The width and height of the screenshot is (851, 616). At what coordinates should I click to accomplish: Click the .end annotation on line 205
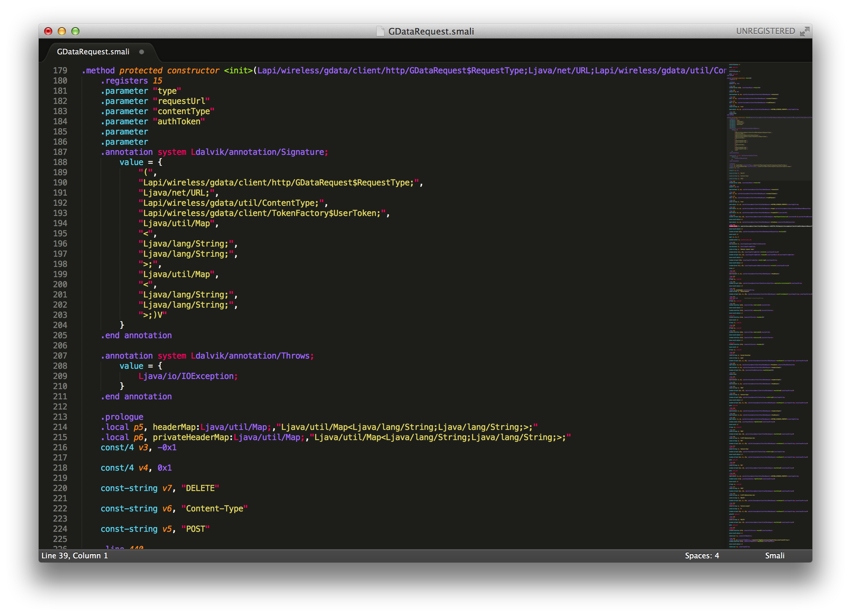[136, 336]
